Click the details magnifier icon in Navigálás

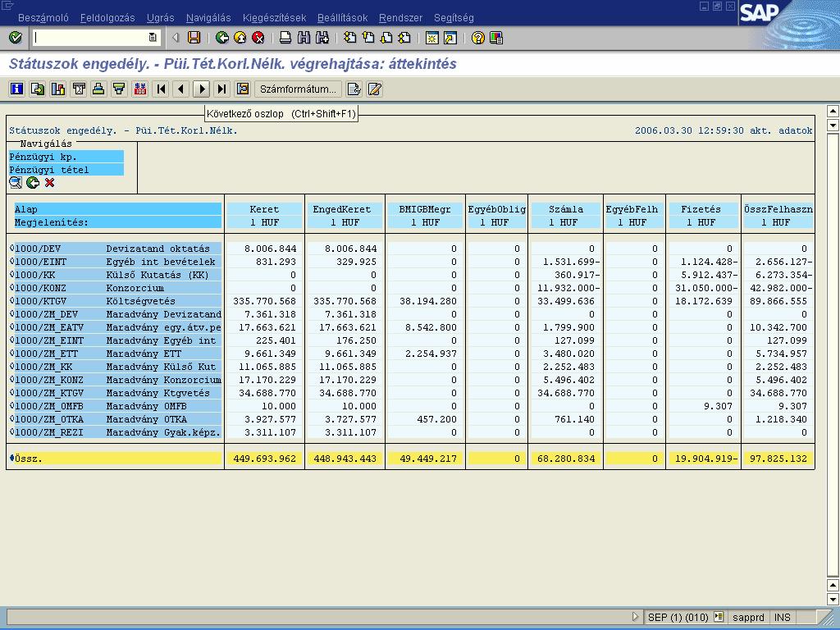point(16,183)
